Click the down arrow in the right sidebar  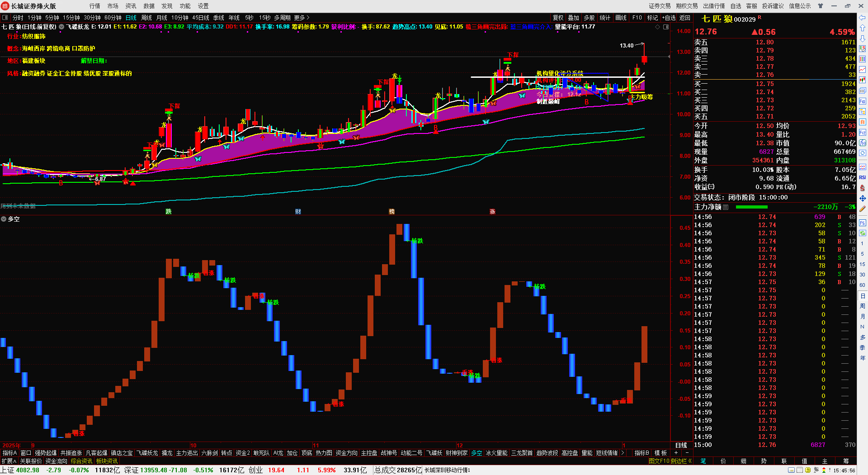863,38
